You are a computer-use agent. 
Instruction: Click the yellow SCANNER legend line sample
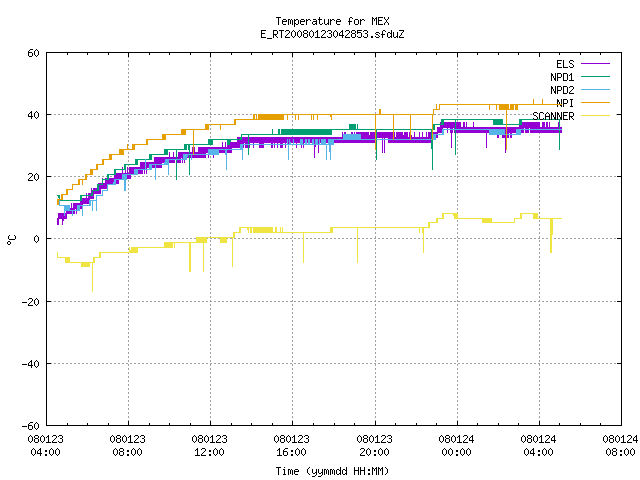tap(596, 116)
